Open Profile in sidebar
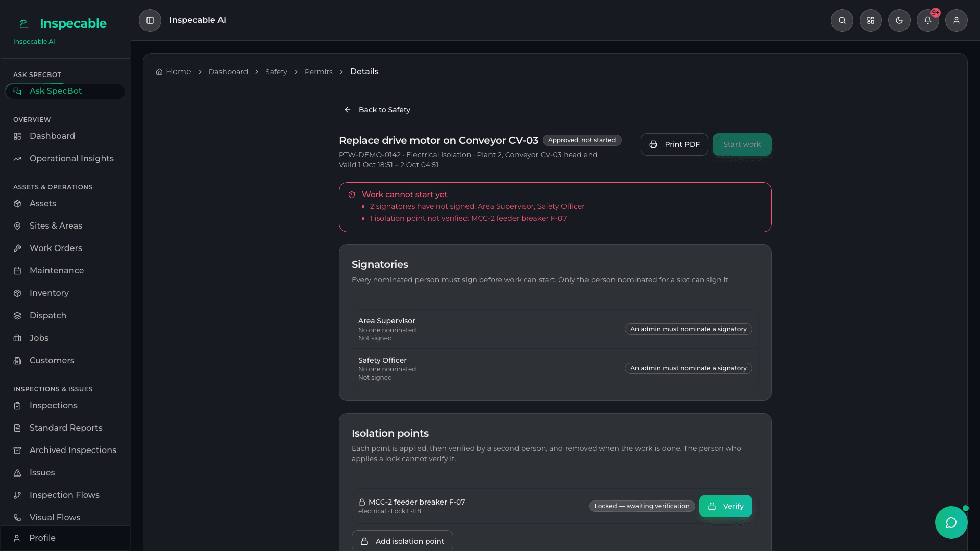Viewport: 980px width, 551px height. (65, 538)
